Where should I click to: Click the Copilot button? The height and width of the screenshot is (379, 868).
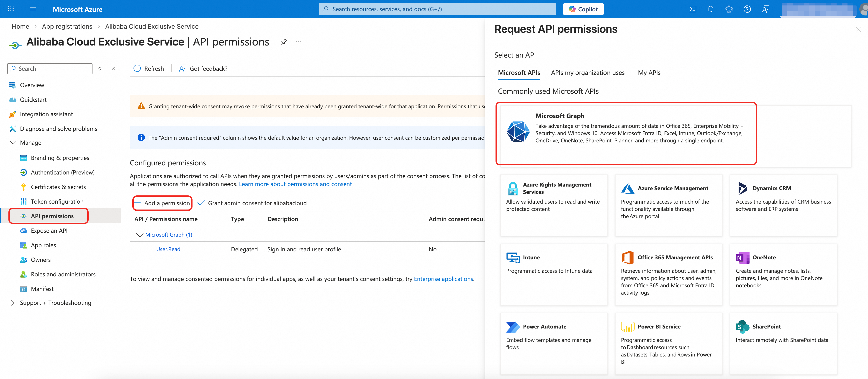coord(583,9)
